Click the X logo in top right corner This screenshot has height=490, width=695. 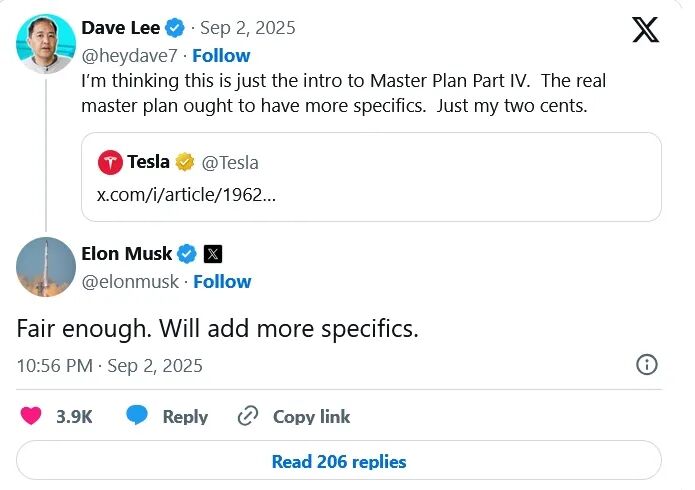646,30
